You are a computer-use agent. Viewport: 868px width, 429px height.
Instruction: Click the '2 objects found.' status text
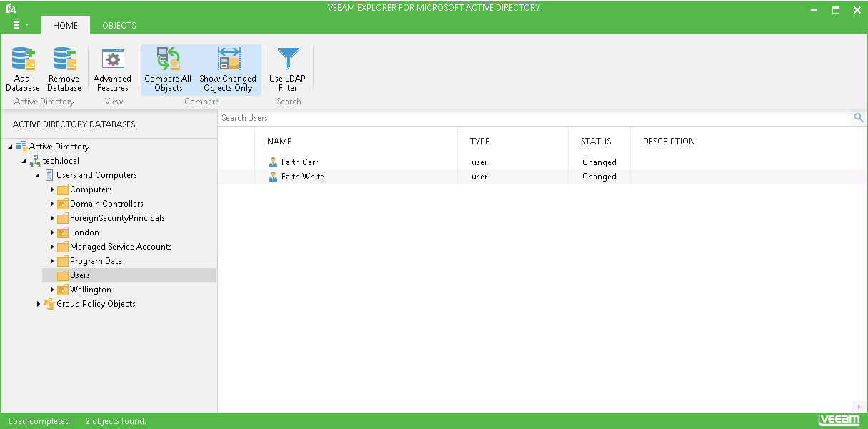[116, 421]
